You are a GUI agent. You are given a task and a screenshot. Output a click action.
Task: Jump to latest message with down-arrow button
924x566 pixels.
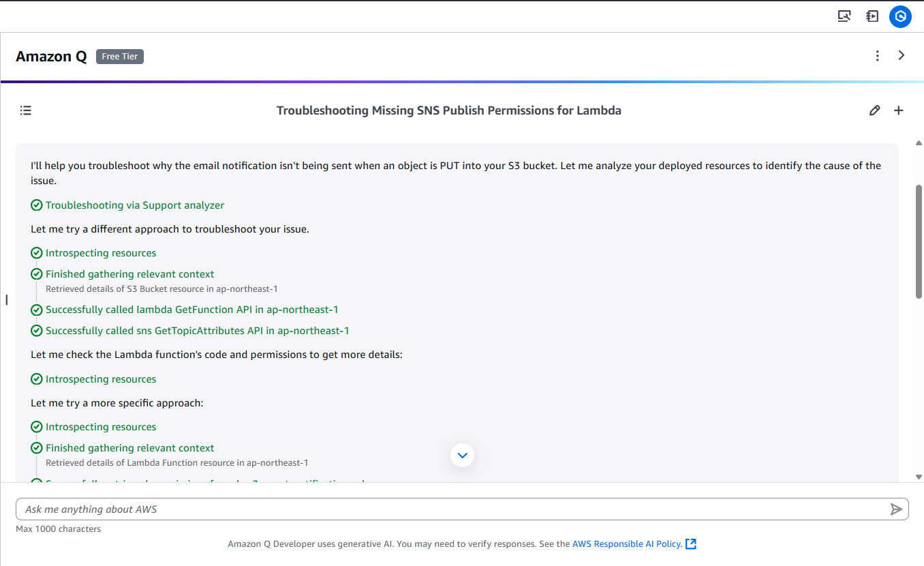(x=462, y=455)
